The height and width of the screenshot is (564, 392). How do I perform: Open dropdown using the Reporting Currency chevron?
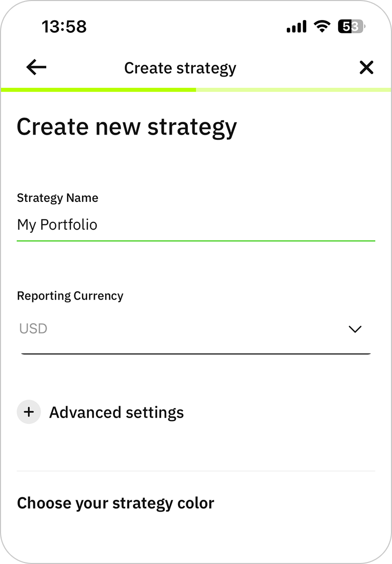click(x=355, y=329)
